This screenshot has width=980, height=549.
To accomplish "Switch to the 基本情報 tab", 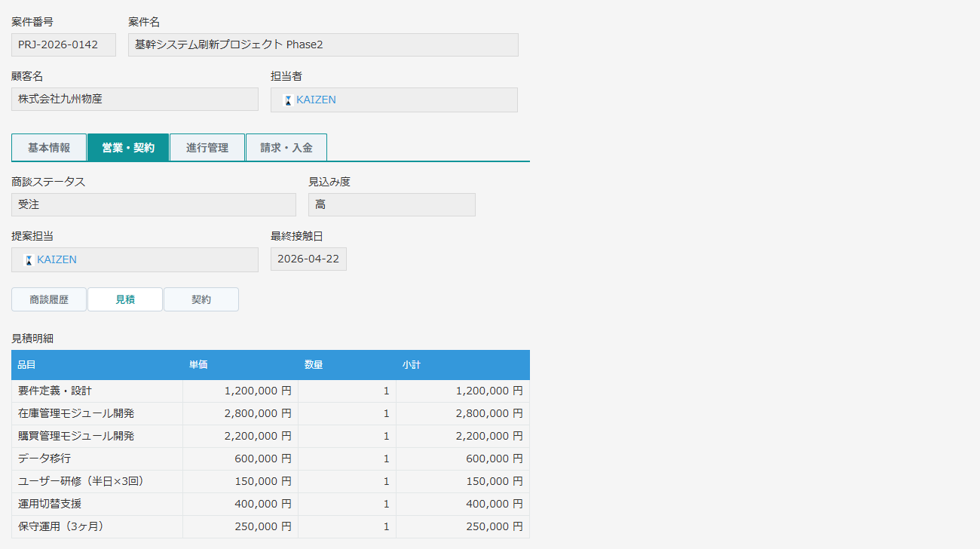I will 49,148.
